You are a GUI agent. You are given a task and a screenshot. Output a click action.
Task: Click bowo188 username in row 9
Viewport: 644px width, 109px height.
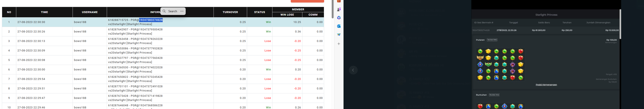pos(80,98)
